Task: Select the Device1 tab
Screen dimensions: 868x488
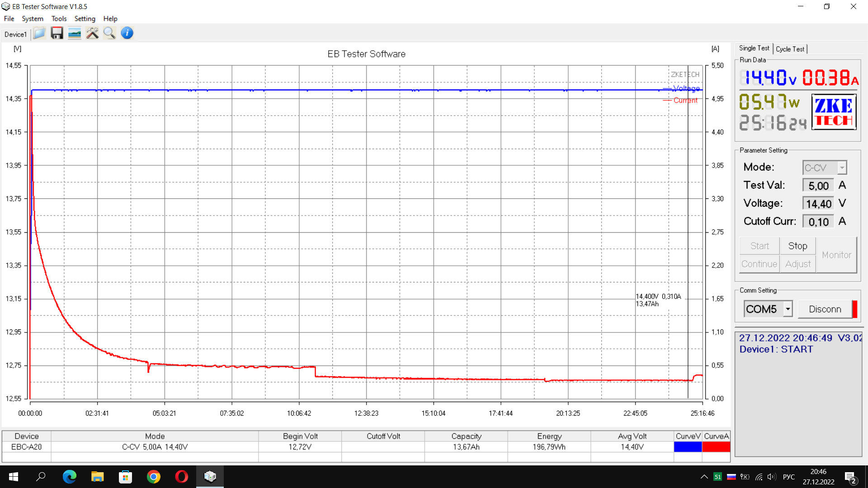Action: (15, 34)
